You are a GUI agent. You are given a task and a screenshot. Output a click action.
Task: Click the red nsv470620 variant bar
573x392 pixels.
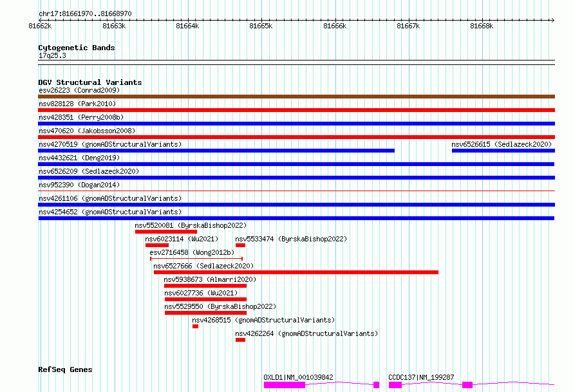click(296, 137)
